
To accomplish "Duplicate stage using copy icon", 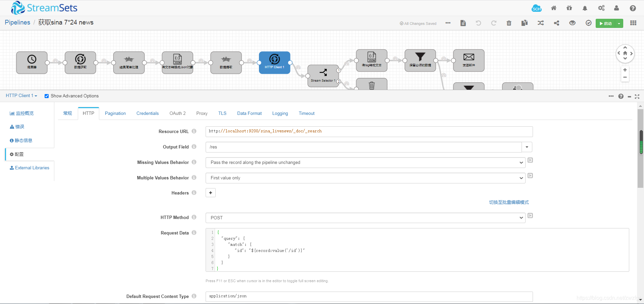I will (525, 23).
